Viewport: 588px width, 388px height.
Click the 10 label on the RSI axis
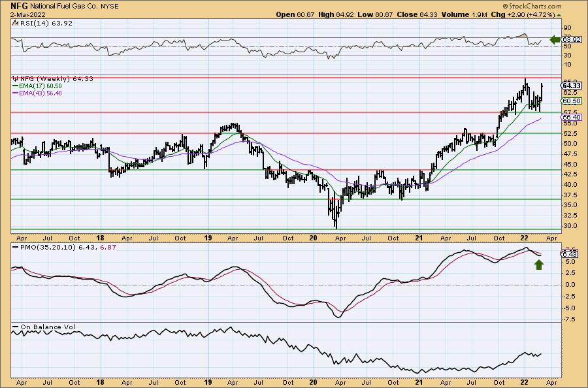pyautogui.click(x=567, y=65)
